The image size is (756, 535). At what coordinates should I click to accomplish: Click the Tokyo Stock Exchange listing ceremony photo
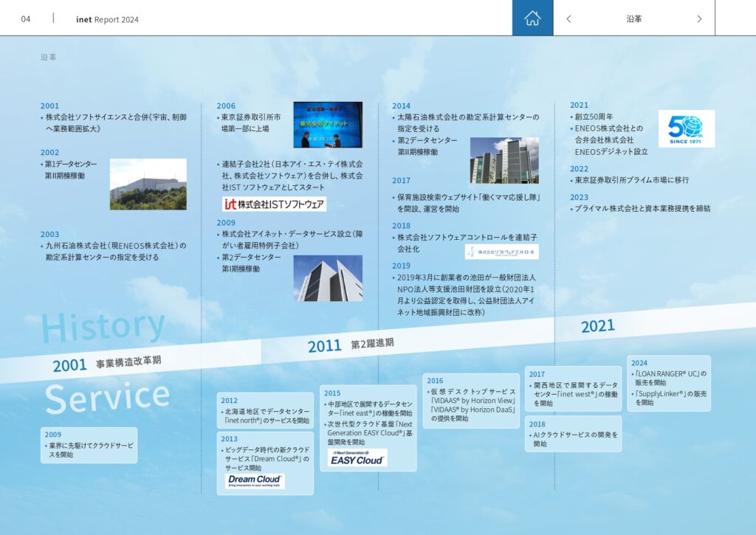pyautogui.click(x=328, y=125)
